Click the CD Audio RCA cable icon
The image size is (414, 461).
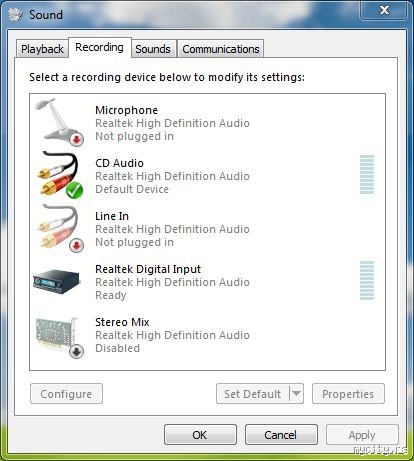(59, 175)
